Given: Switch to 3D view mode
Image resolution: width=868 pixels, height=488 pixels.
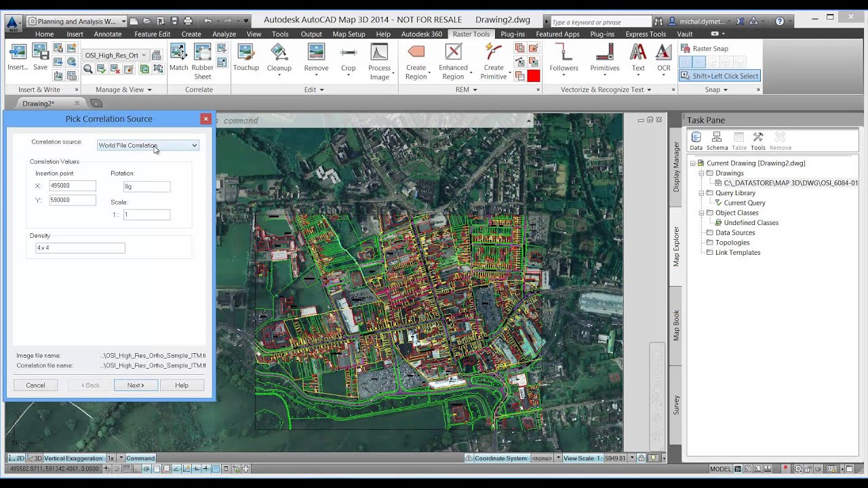Looking at the screenshot, I should pyautogui.click(x=35, y=458).
